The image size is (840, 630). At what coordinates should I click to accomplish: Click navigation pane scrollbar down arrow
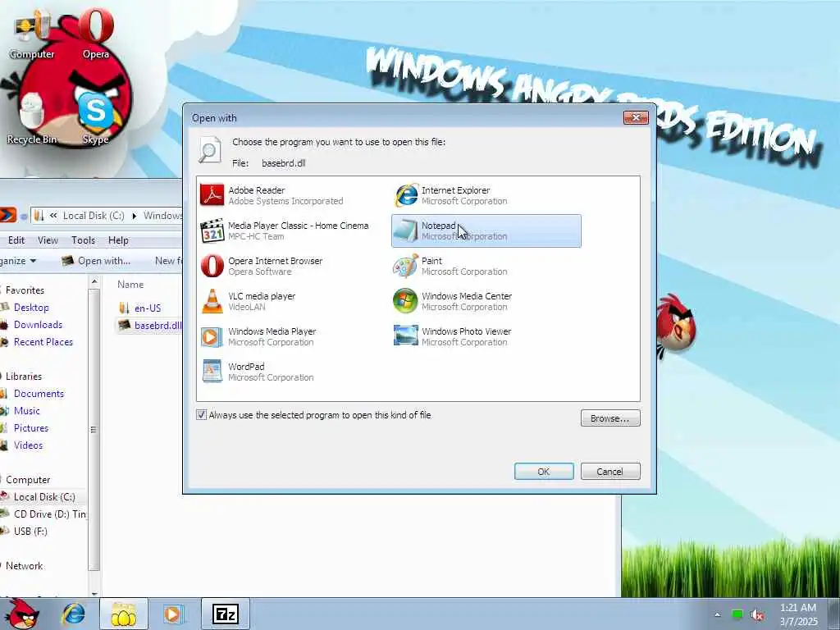(94, 593)
